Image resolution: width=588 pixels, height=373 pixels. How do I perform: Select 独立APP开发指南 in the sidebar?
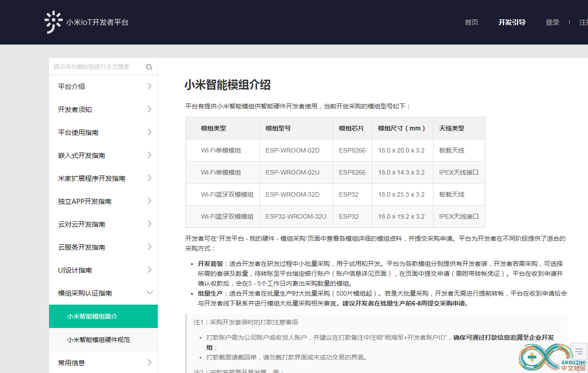85,201
